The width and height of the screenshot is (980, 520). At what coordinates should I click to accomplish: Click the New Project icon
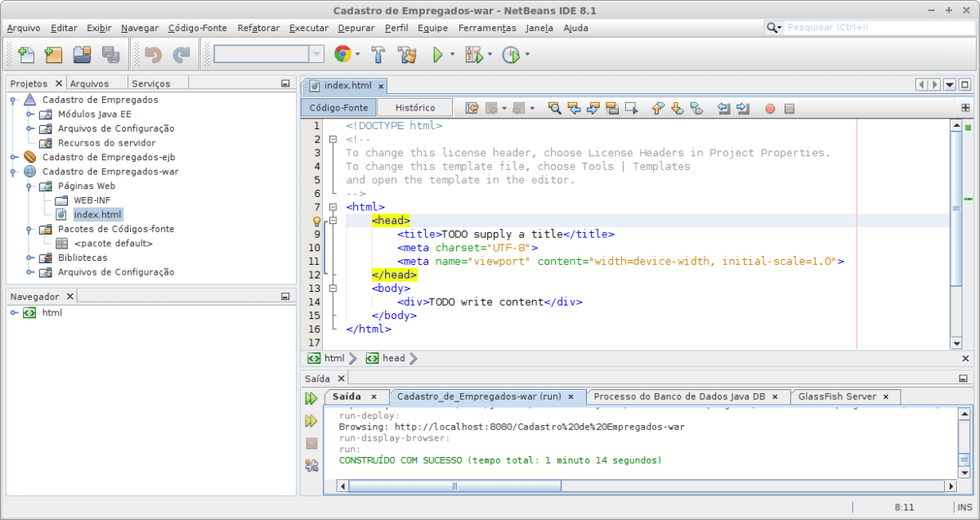pyautogui.click(x=54, y=55)
